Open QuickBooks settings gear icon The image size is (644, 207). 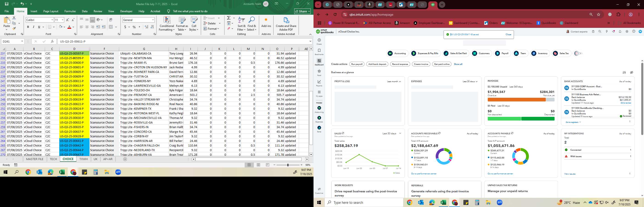point(627,32)
